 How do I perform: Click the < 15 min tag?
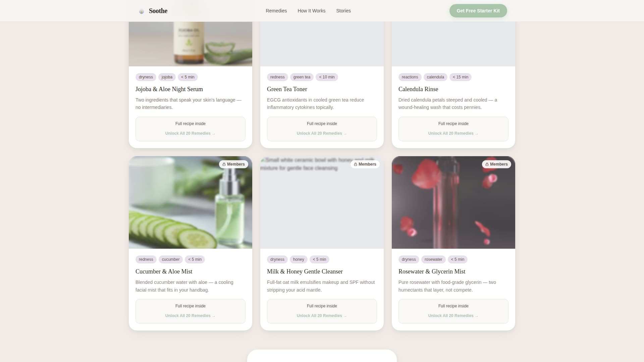click(461, 77)
